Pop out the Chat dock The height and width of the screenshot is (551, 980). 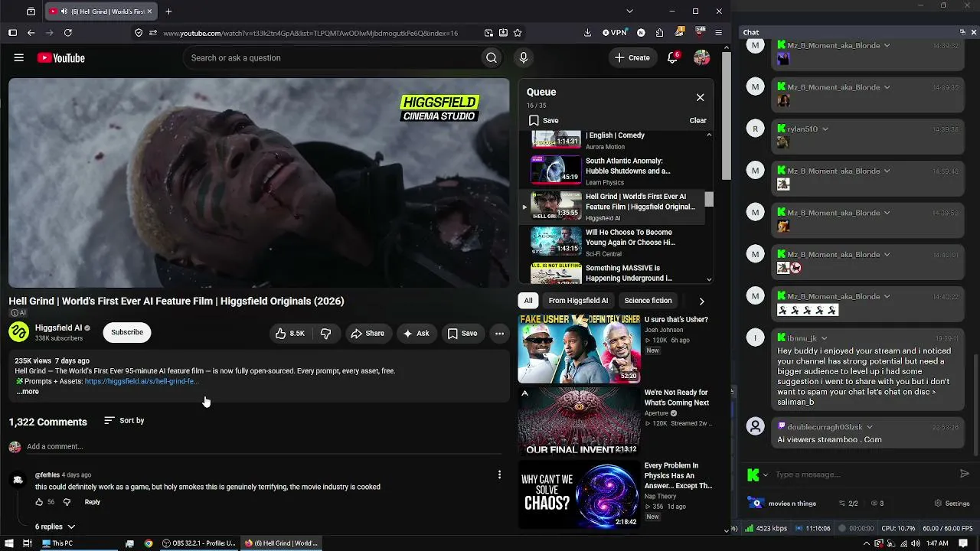click(x=962, y=32)
